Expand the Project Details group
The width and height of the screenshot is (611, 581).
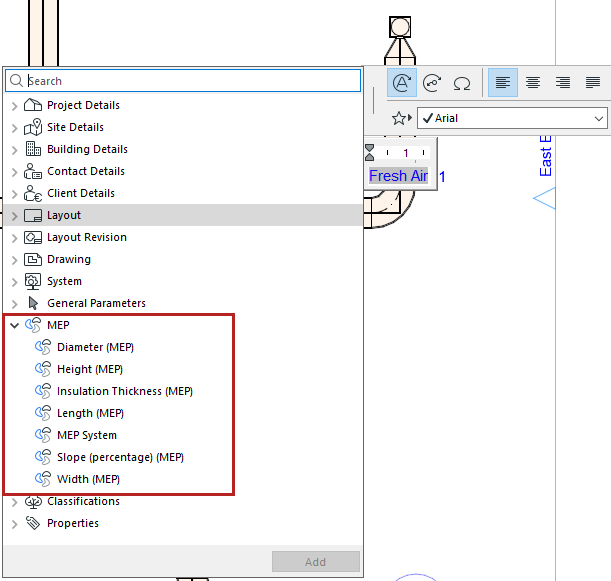(x=14, y=106)
